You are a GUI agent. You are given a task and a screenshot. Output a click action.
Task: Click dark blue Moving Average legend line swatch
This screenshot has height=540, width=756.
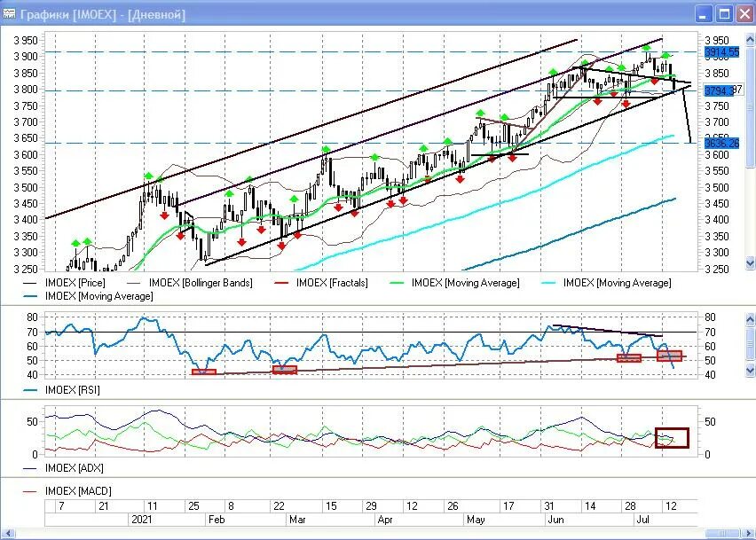pos(30,297)
